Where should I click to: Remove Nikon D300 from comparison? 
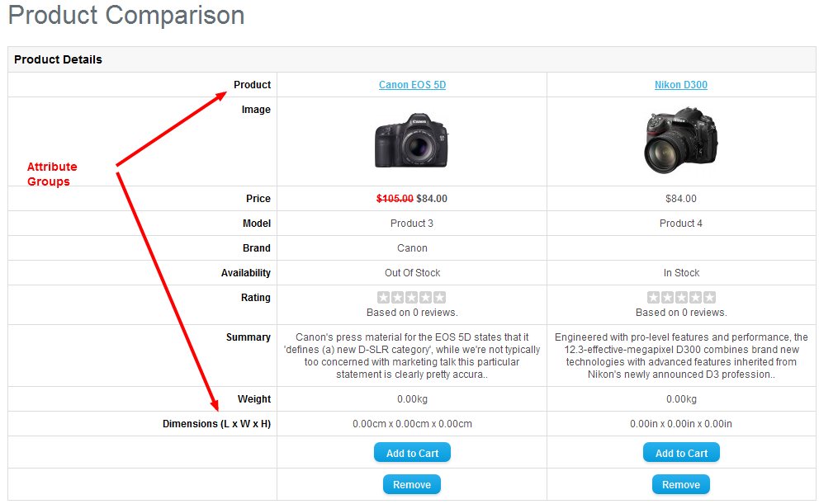pos(681,484)
